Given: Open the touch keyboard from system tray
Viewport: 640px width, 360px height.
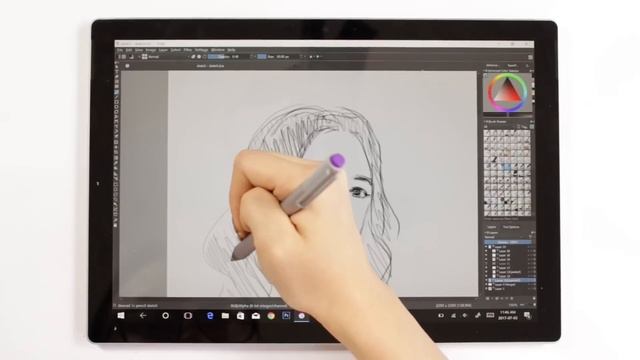Looking at the screenshot, I should tap(490, 315).
